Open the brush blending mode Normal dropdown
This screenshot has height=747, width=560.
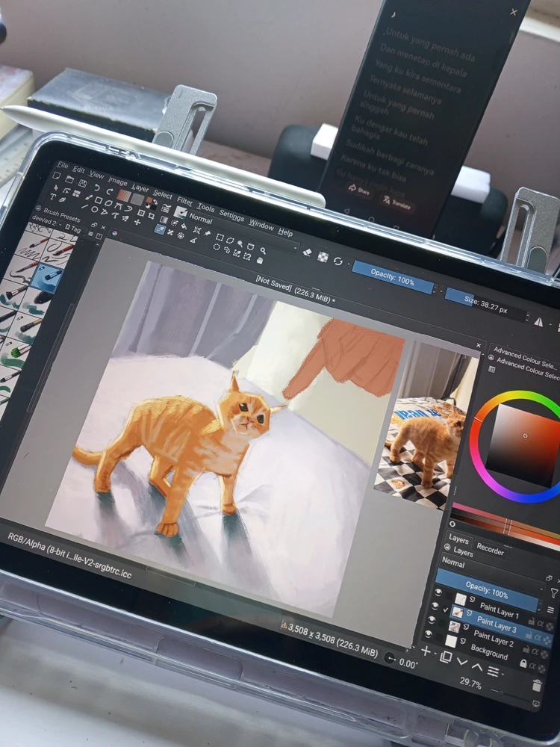click(x=243, y=232)
